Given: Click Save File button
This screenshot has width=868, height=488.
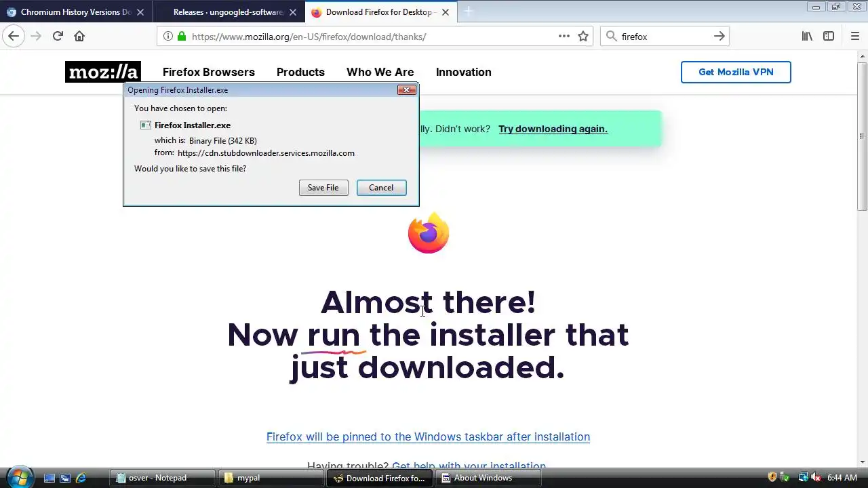Looking at the screenshot, I should click(x=323, y=188).
